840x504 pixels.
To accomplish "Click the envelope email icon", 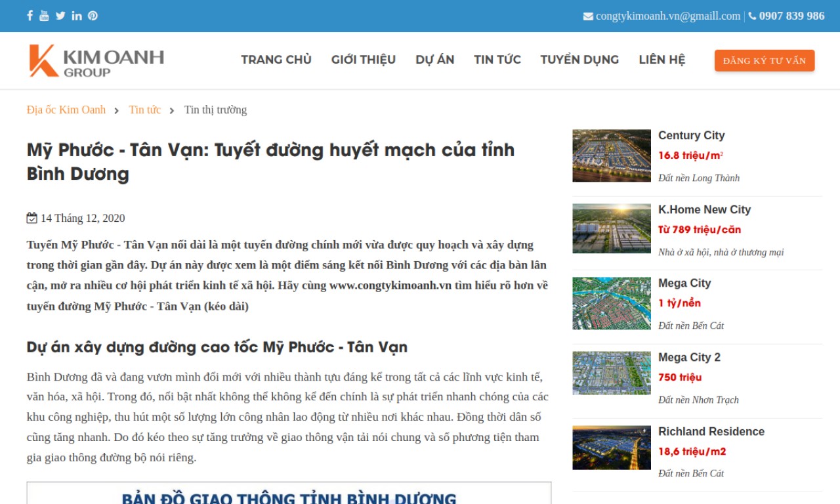I will (588, 16).
